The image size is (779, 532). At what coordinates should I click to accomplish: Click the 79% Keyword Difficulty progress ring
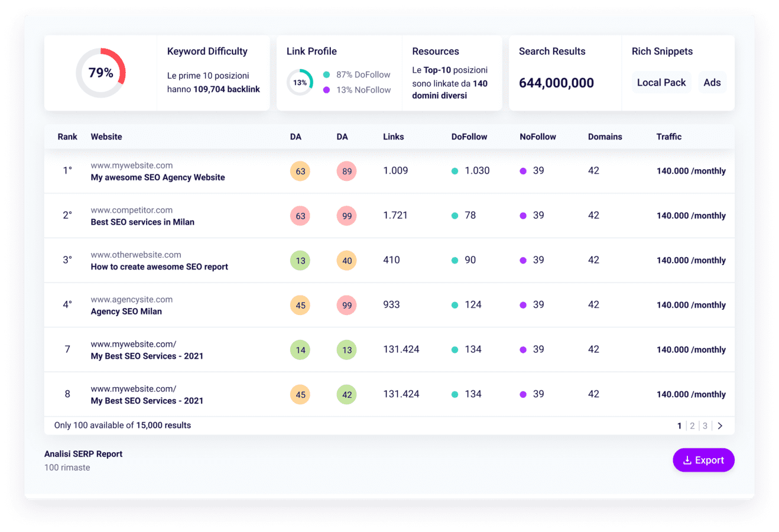click(x=100, y=73)
